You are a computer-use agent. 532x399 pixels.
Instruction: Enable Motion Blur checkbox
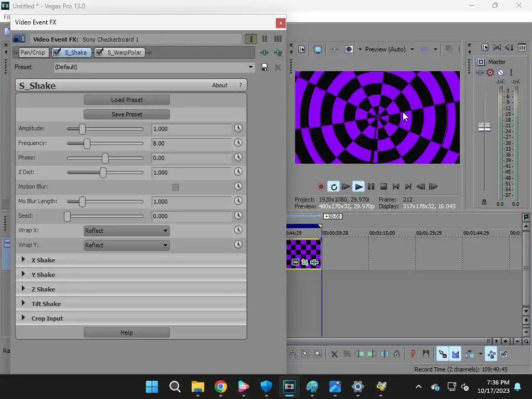[176, 187]
